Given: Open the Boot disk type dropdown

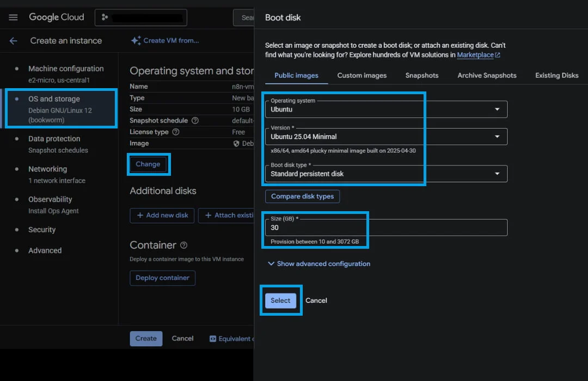Looking at the screenshot, I should 386,174.
